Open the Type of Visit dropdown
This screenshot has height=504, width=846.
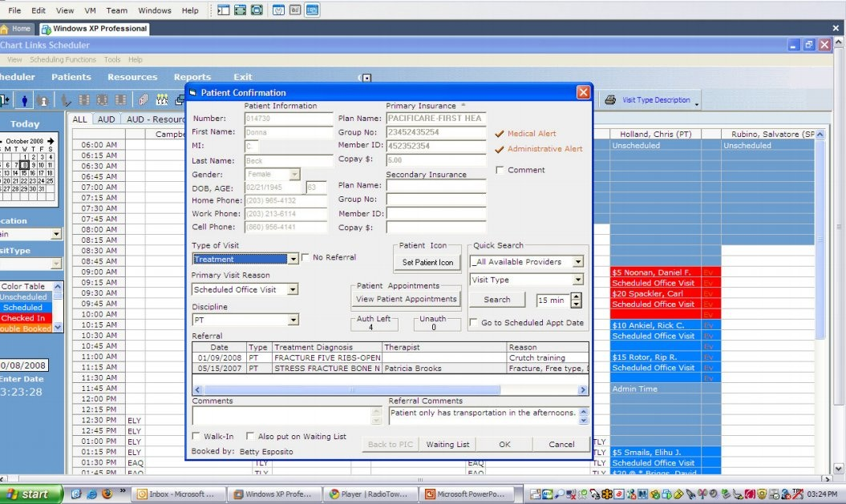tap(293, 260)
